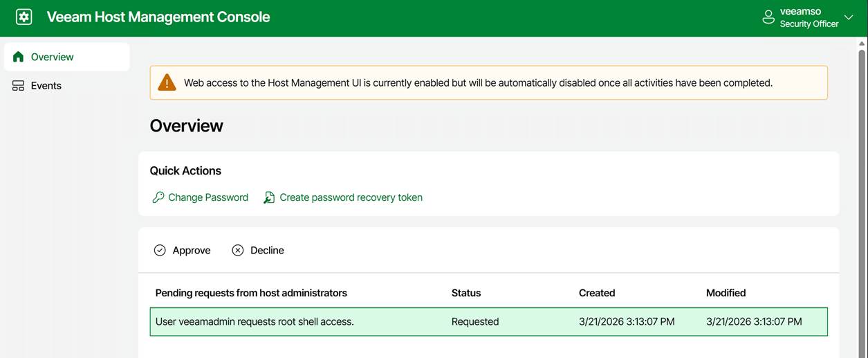868x358 pixels.
Task: Sort by the Status column header
Action: point(466,293)
